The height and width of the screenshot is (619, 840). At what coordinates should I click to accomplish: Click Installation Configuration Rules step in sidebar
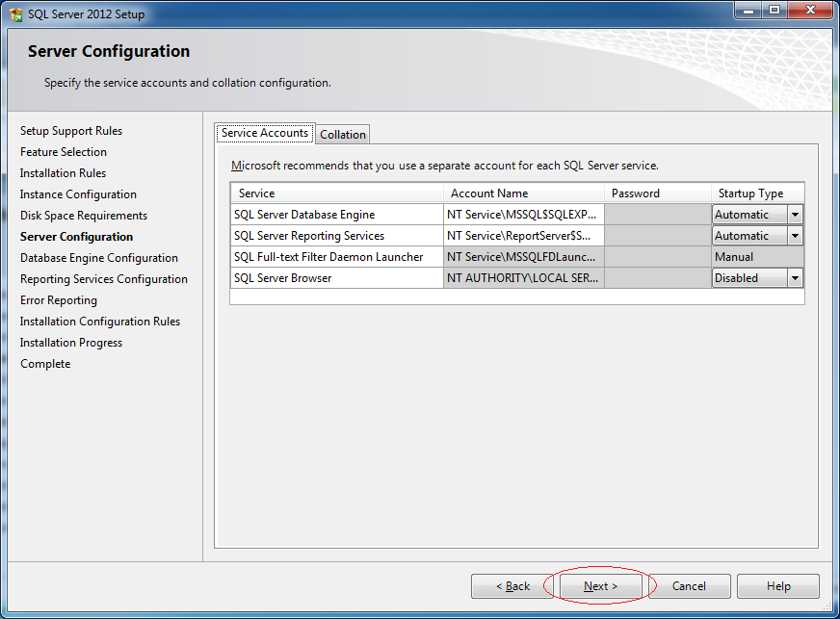(x=100, y=322)
